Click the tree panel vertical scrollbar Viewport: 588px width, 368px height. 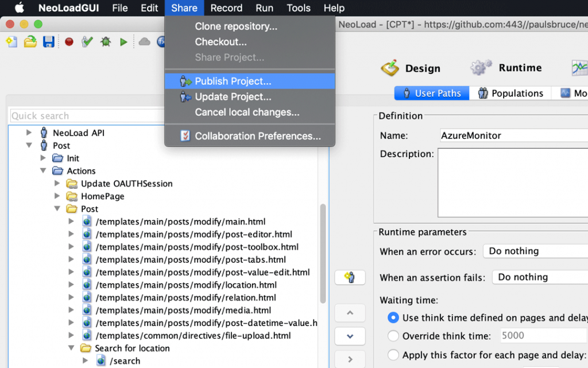tap(323, 253)
